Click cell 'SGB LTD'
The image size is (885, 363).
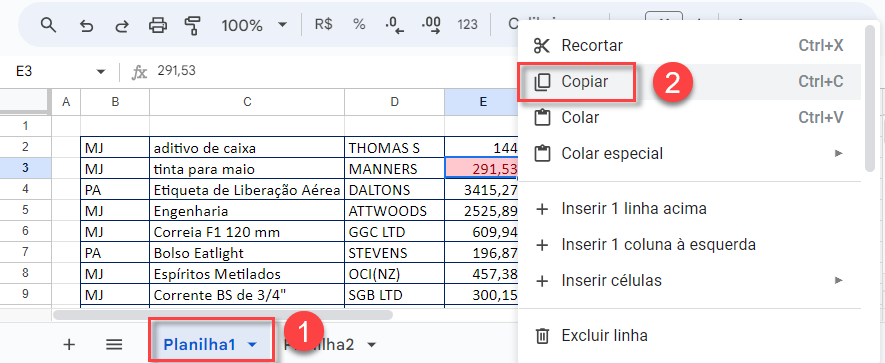coord(395,294)
